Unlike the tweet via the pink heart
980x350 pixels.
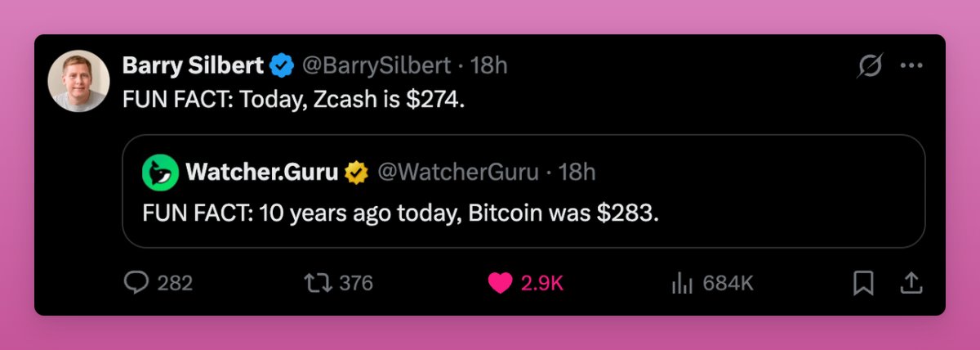tap(500, 283)
